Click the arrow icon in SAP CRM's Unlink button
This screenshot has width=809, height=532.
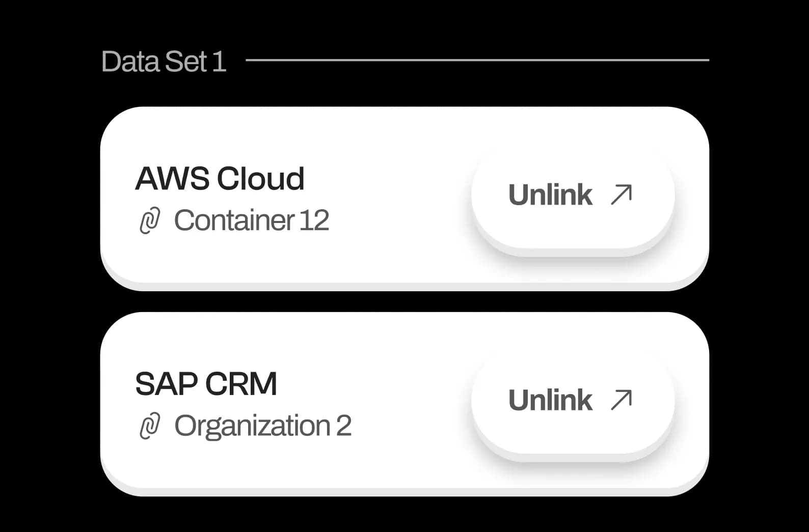click(x=622, y=400)
